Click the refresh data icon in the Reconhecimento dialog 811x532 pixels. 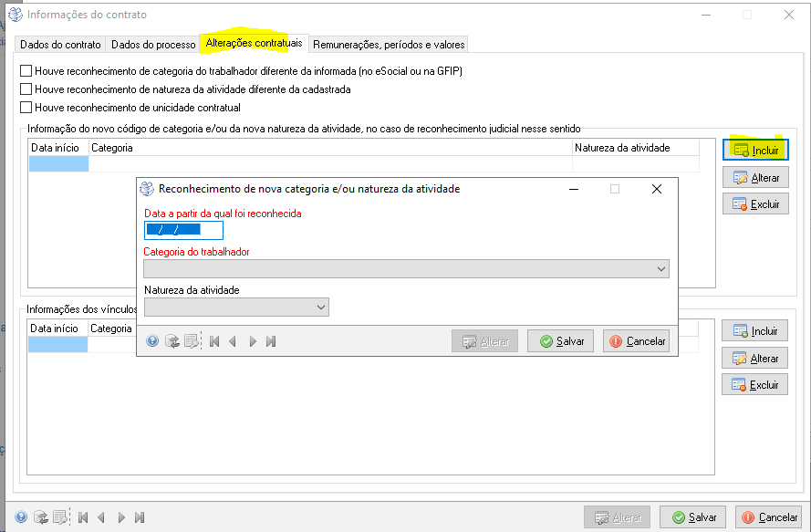point(172,341)
